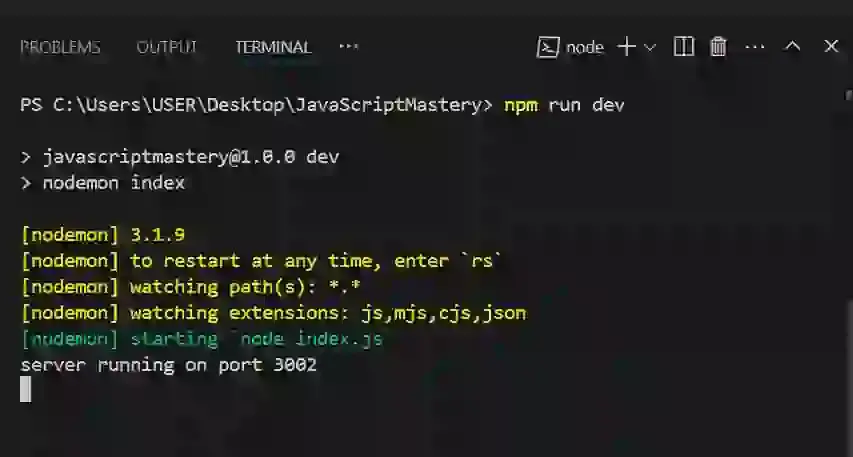Click the 'to restart at any time' line
The width and height of the screenshot is (853, 457).
point(261,261)
